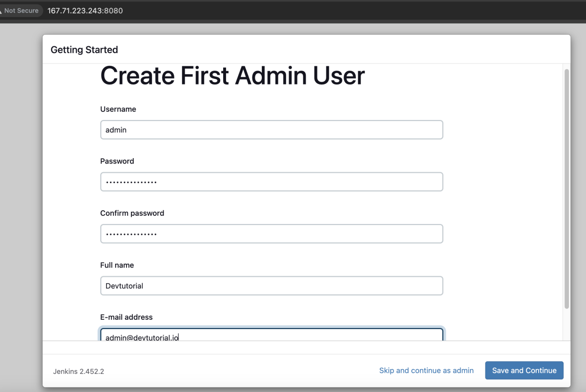The width and height of the screenshot is (586, 392).
Task: Click the Username label text
Action: 118,109
